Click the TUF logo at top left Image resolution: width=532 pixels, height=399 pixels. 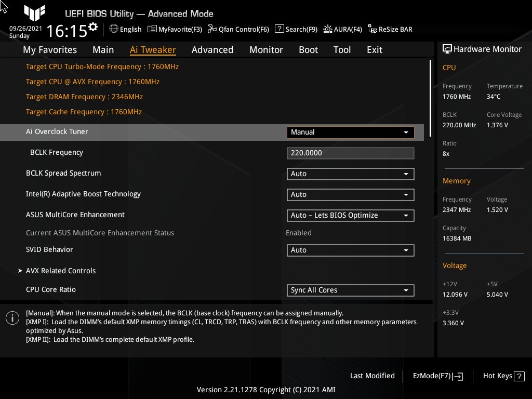click(35, 13)
